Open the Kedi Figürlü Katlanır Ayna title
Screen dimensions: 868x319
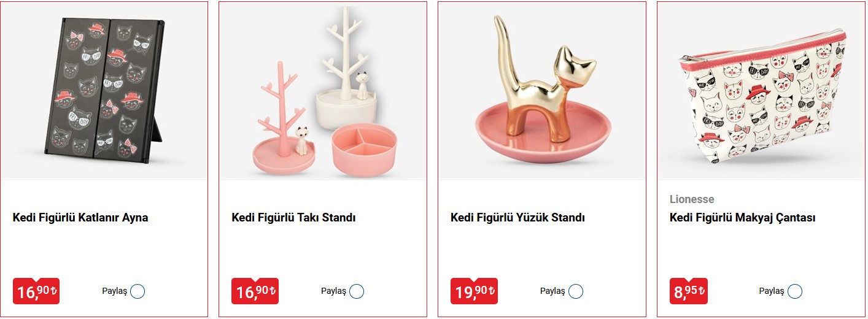80,218
